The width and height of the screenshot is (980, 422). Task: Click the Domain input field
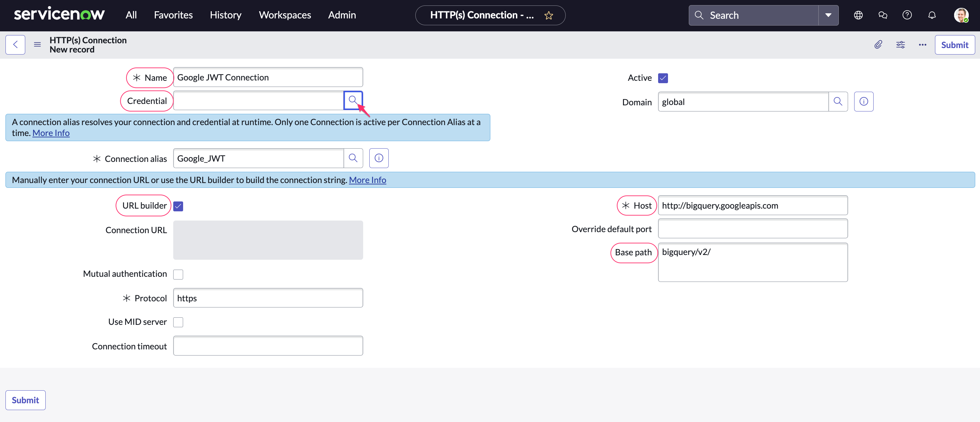point(743,102)
